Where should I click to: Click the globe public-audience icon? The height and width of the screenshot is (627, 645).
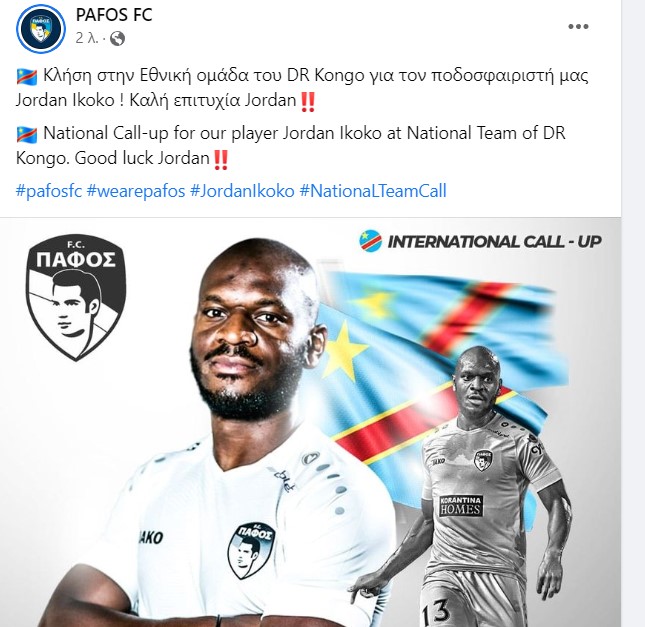[x=117, y=39]
